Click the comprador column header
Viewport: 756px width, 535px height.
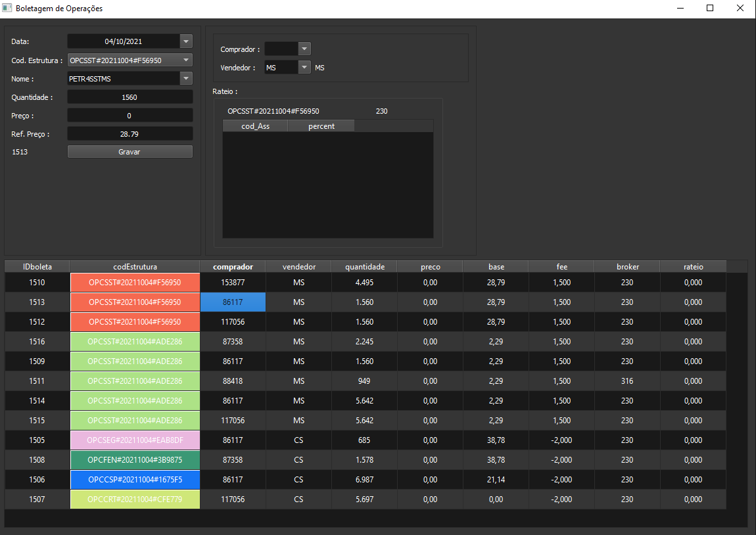coord(233,267)
